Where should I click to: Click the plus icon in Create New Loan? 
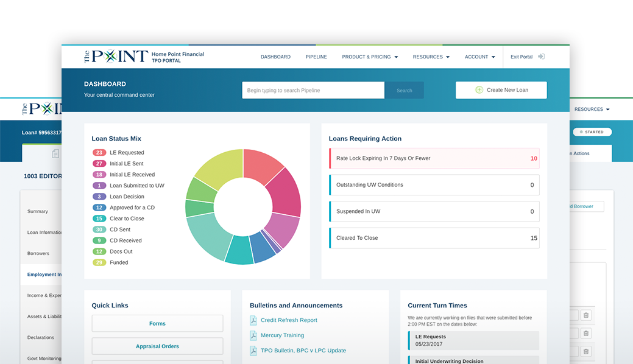pyautogui.click(x=479, y=90)
